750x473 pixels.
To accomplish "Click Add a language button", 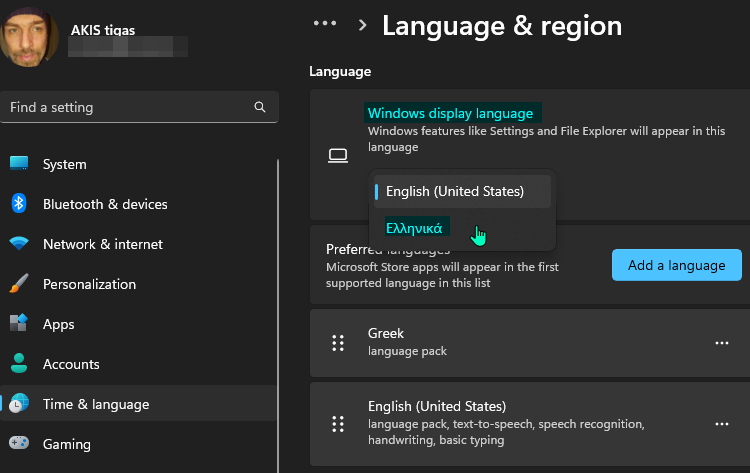I will coord(676,265).
